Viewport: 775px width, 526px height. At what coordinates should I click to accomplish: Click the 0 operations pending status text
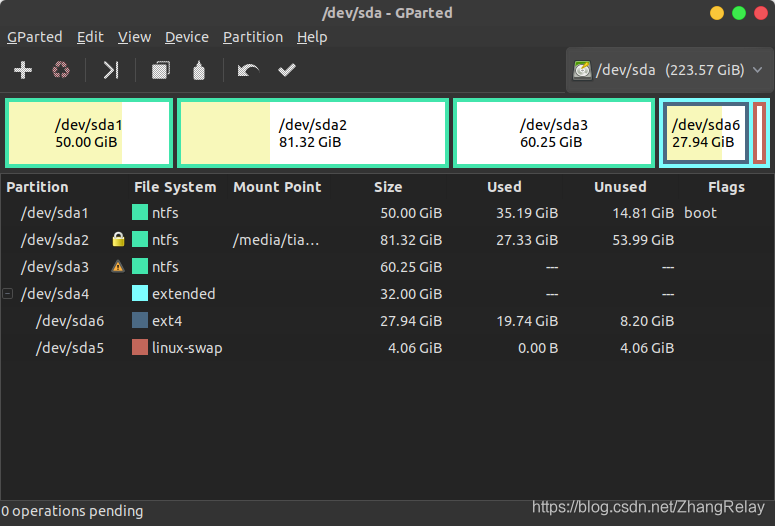[x=72, y=511]
